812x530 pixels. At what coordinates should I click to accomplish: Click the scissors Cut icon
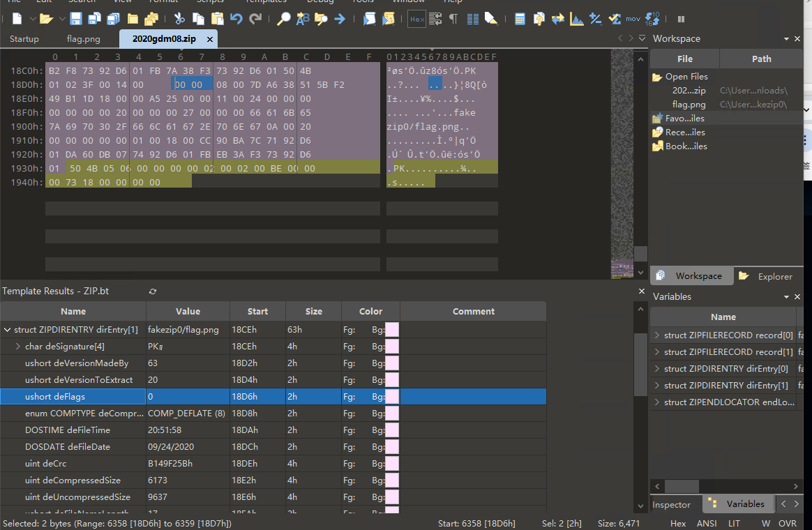pyautogui.click(x=179, y=19)
